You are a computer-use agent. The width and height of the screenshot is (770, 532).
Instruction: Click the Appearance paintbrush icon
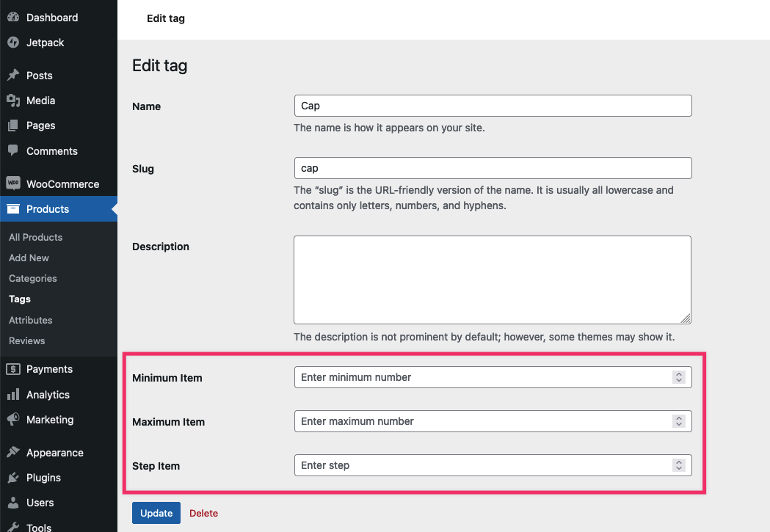(13, 452)
